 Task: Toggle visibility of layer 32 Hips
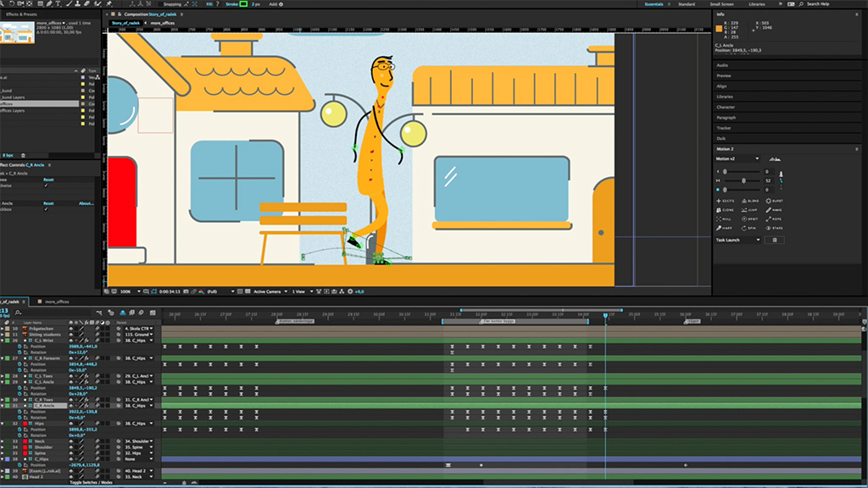click(71, 424)
